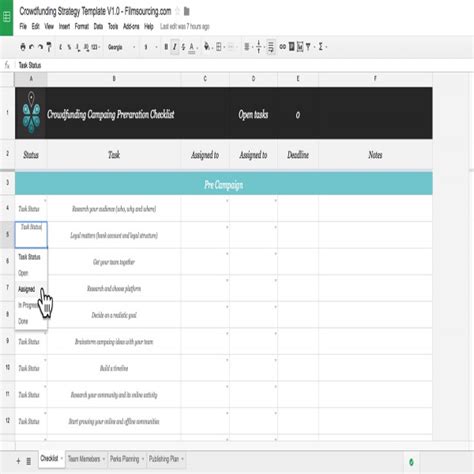The height and width of the screenshot is (474, 474).
Task: Open text color picker
Action: point(192,48)
